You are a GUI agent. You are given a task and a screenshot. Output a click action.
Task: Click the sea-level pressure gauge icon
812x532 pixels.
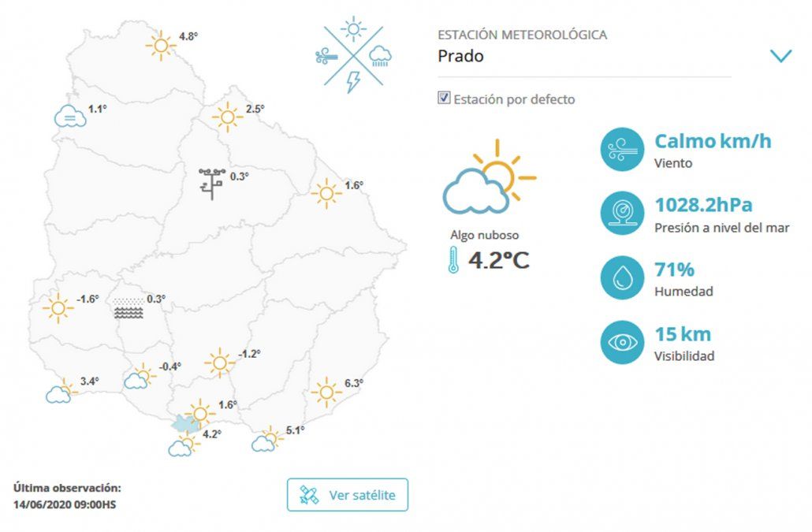pos(622,214)
